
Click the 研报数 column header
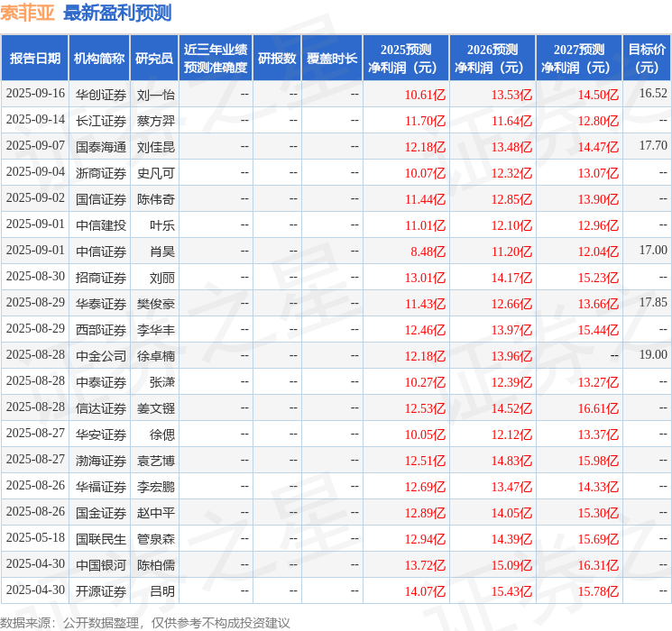(277, 59)
